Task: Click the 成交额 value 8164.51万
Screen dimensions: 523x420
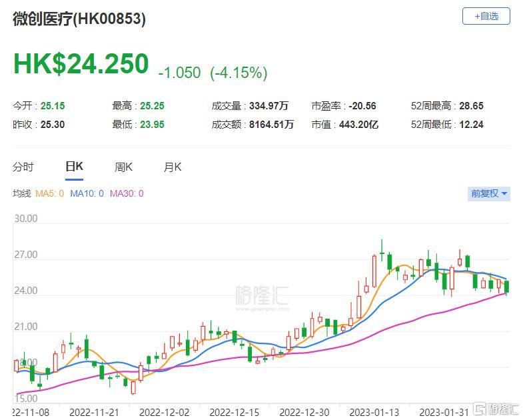Action: pos(272,125)
